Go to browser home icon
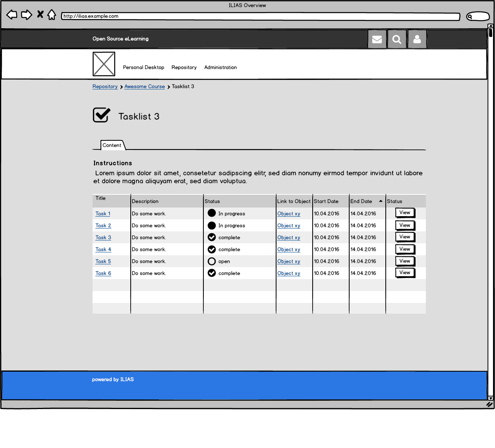495x448 pixels. [52, 15]
